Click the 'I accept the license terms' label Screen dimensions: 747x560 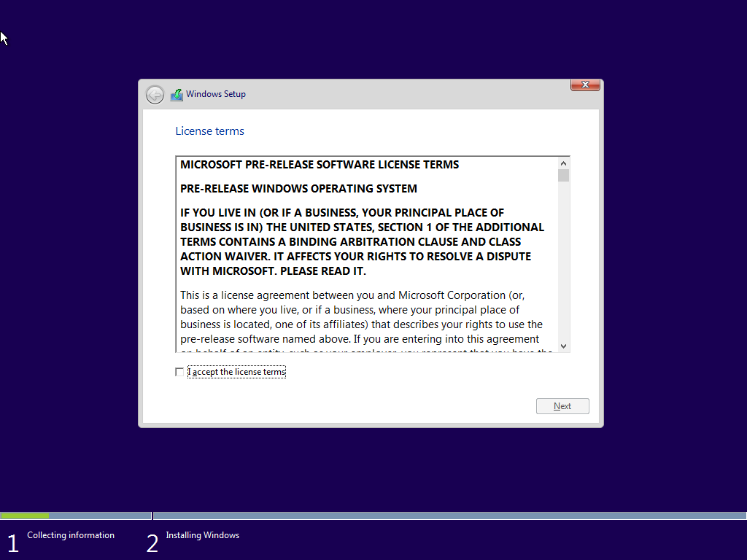click(x=237, y=372)
